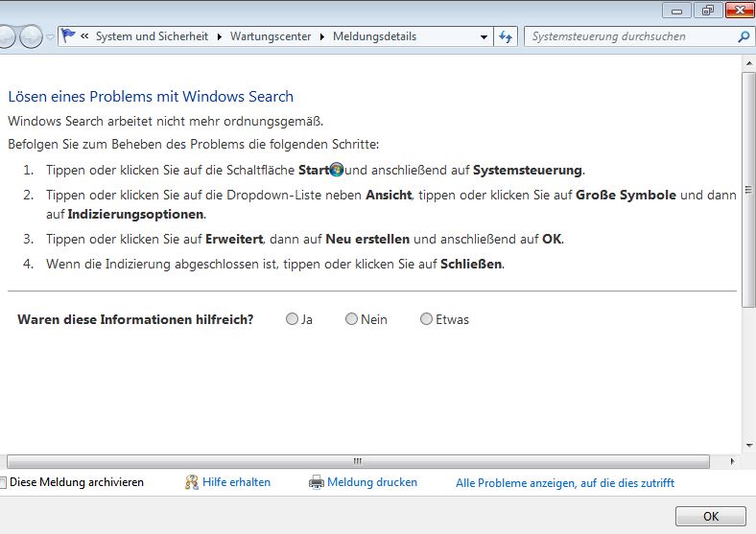Click the vertical scrollbar thumb
The width and height of the screenshot is (756, 534).
click(748, 190)
